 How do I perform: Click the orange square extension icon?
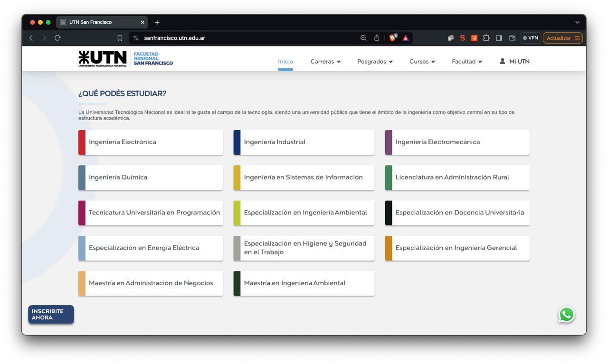tap(474, 38)
